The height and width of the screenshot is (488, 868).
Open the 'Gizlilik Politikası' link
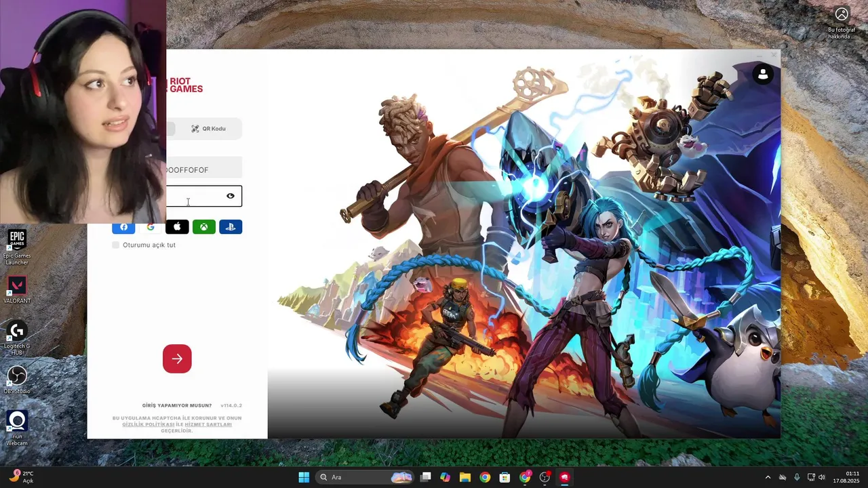[x=149, y=424]
